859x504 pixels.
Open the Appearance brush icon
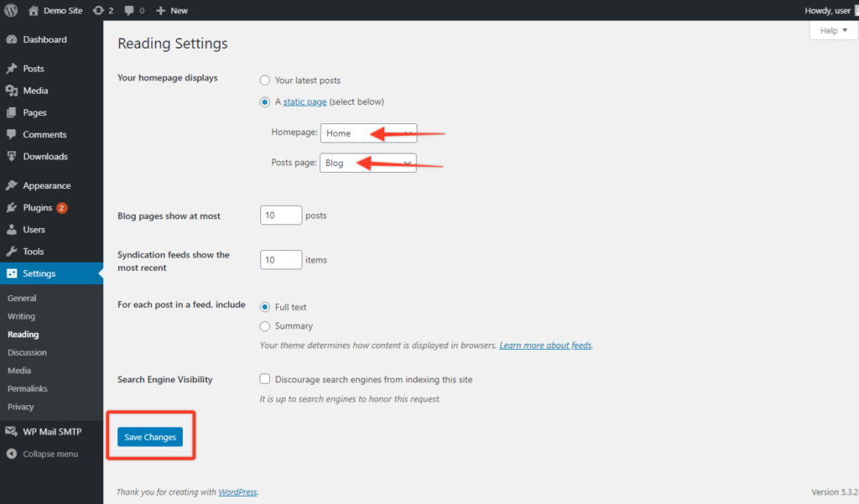12,184
